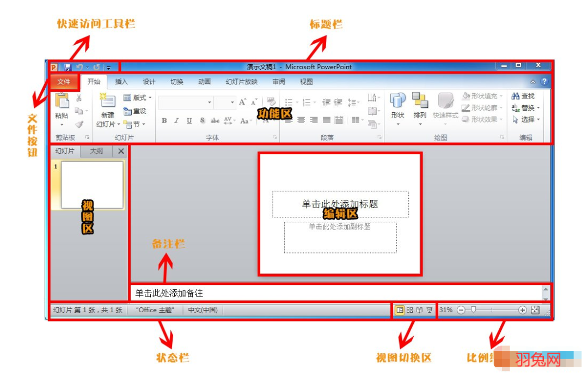
Task: Click the Fit slide to window icon
Action: [536, 310]
